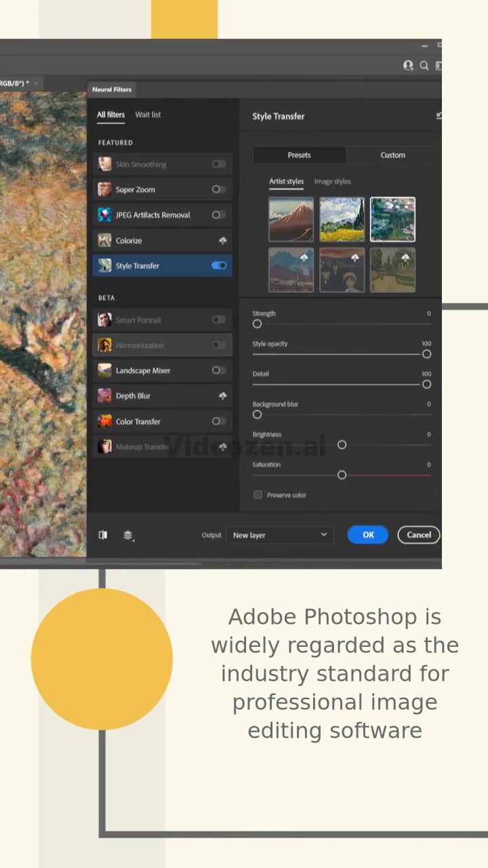488x868 pixels.
Task: Check the Preserve color checkbox
Action: click(x=258, y=495)
